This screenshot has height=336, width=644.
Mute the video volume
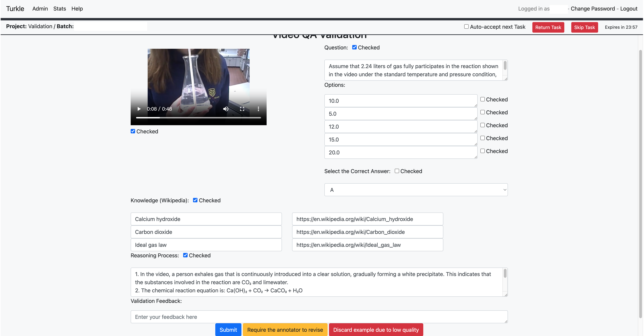(x=225, y=109)
